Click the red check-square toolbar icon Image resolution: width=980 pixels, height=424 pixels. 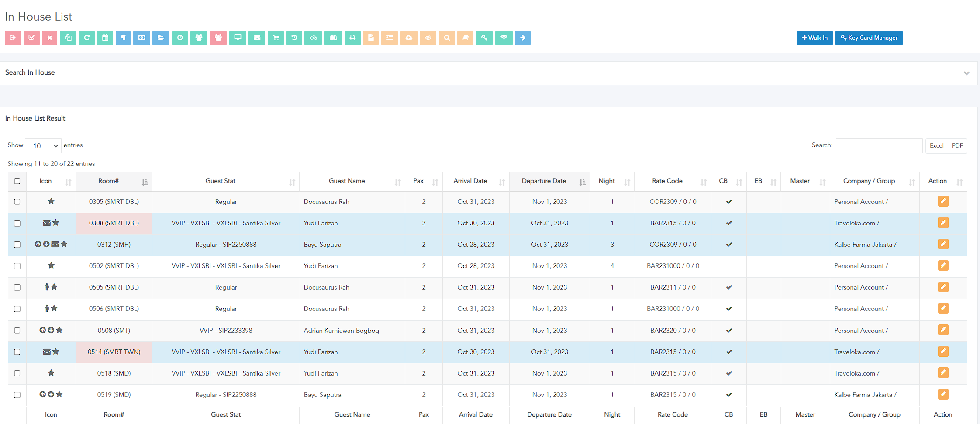(x=31, y=38)
